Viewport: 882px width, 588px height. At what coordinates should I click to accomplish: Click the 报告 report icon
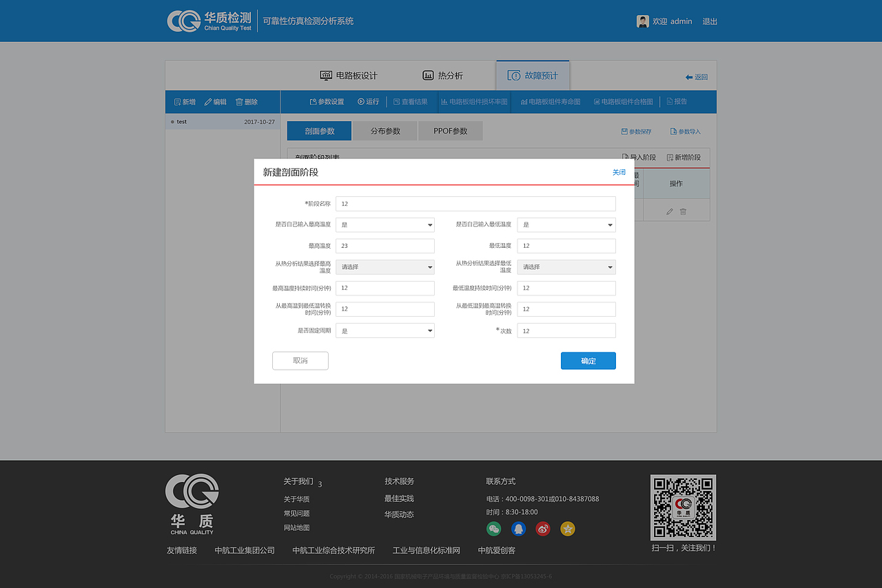(x=670, y=102)
